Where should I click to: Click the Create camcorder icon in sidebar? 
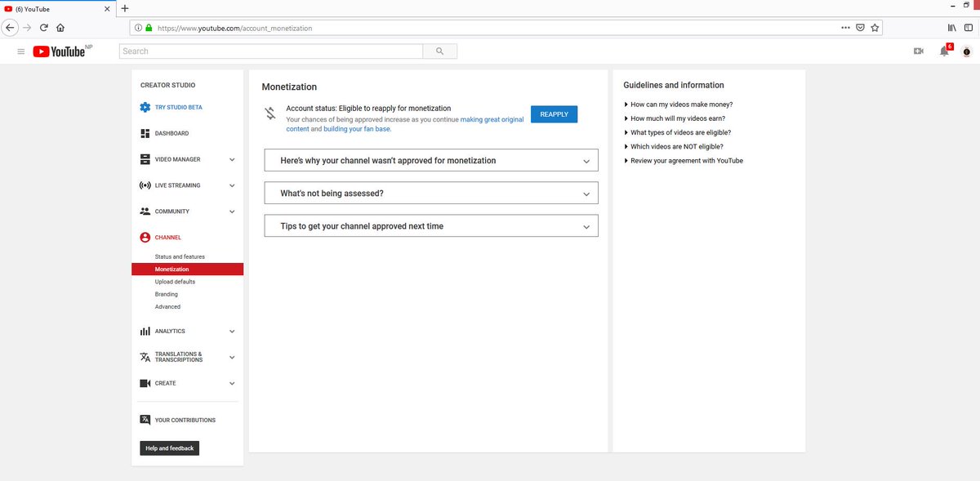tap(145, 383)
